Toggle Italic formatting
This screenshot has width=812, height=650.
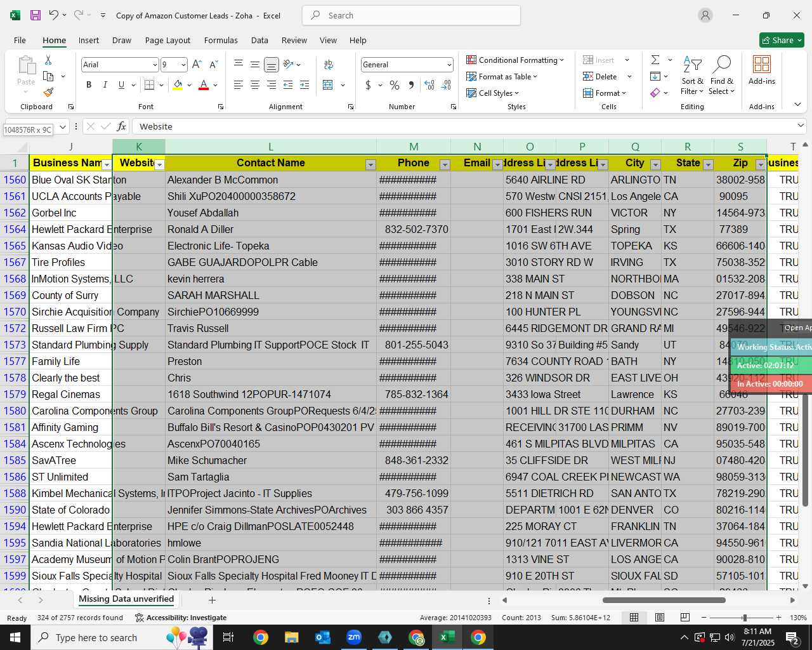click(105, 85)
